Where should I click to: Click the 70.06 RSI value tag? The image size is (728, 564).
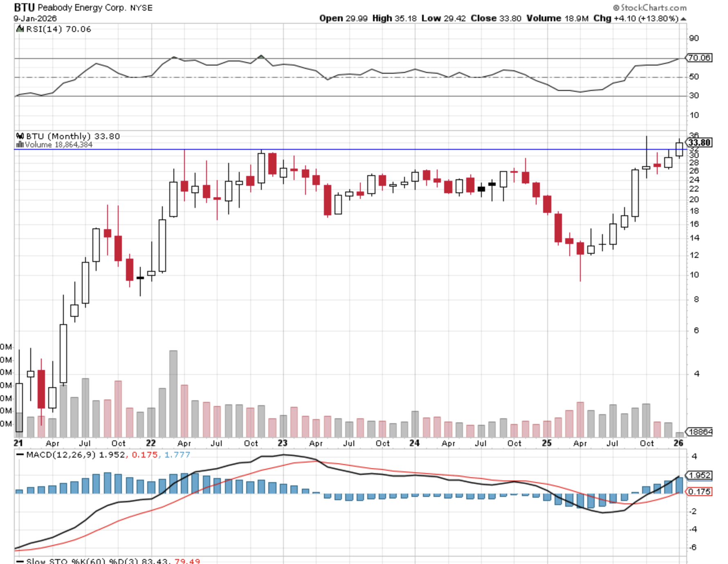pyautogui.click(x=699, y=58)
